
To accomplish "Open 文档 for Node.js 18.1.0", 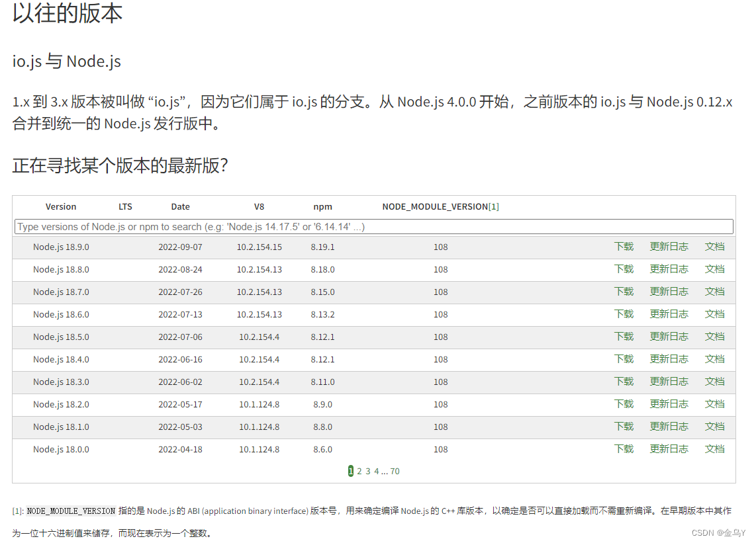I will coord(714,427).
